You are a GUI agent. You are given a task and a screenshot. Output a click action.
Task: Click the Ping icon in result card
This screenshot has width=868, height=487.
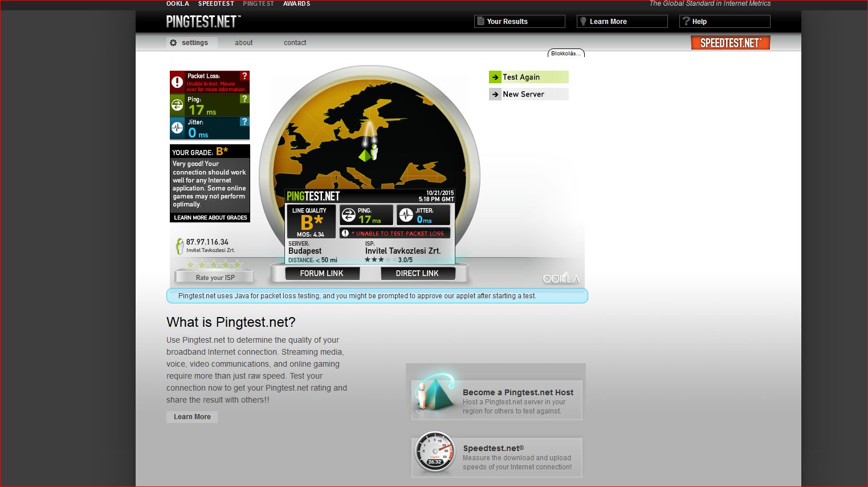pyautogui.click(x=348, y=216)
